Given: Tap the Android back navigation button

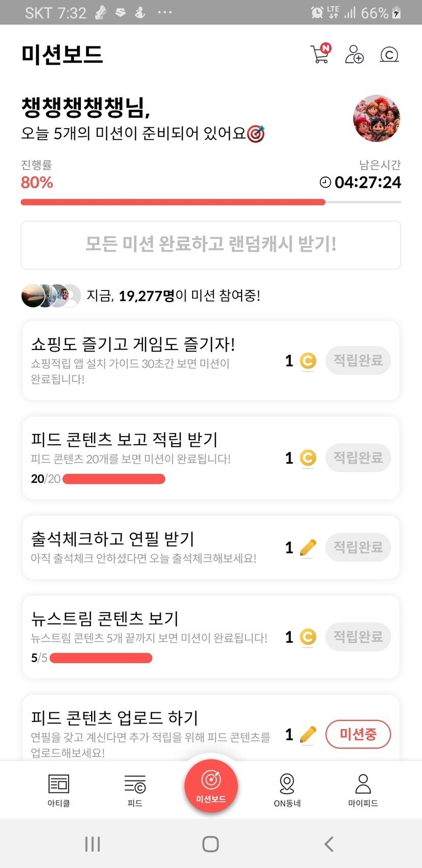Looking at the screenshot, I should 329,844.
